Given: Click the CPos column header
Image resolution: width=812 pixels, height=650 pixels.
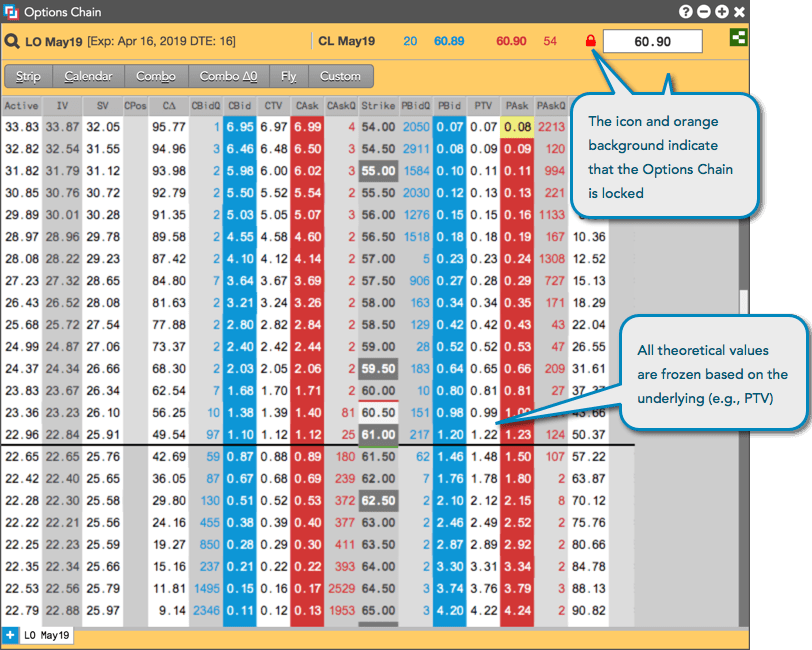Looking at the screenshot, I should (x=135, y=106).
